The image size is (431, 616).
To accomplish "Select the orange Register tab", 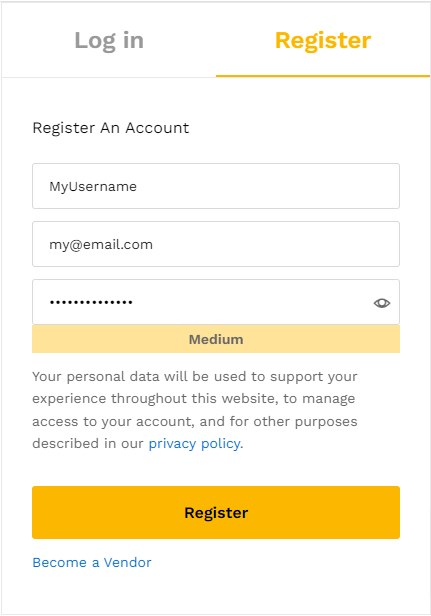I will click(x=323, y=40).
